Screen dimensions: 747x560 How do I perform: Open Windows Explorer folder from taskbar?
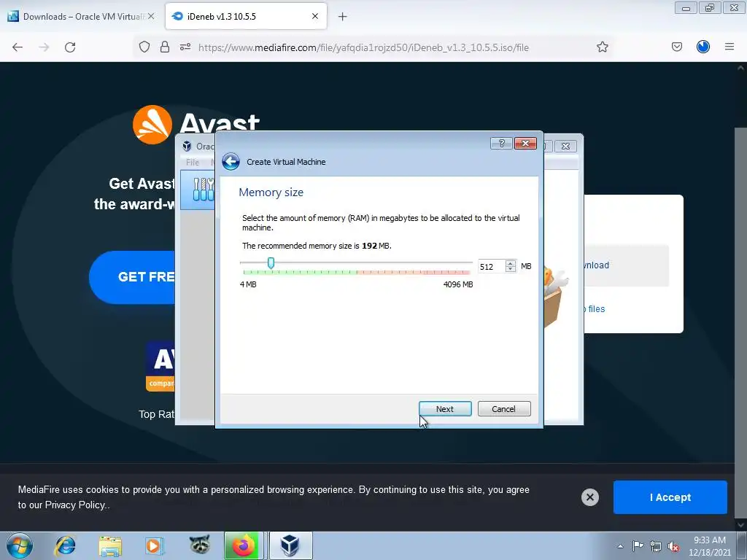pyautogui.click(x=110, y=545)
